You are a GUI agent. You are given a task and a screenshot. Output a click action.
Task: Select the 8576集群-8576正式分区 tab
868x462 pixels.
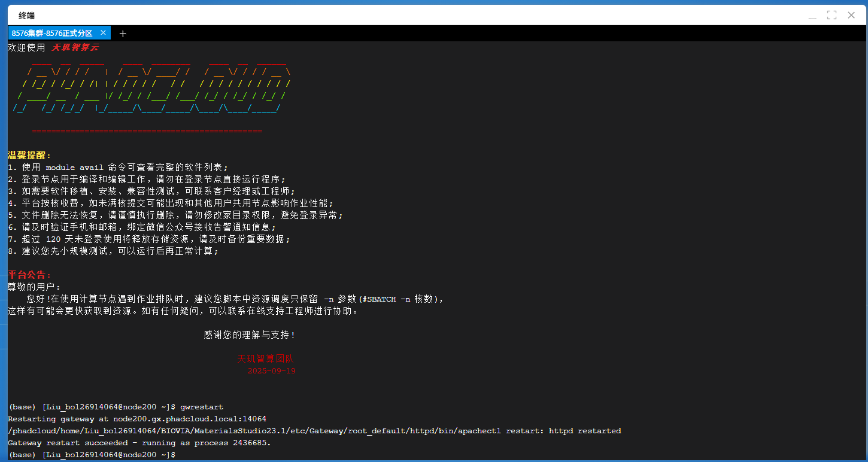52,34
